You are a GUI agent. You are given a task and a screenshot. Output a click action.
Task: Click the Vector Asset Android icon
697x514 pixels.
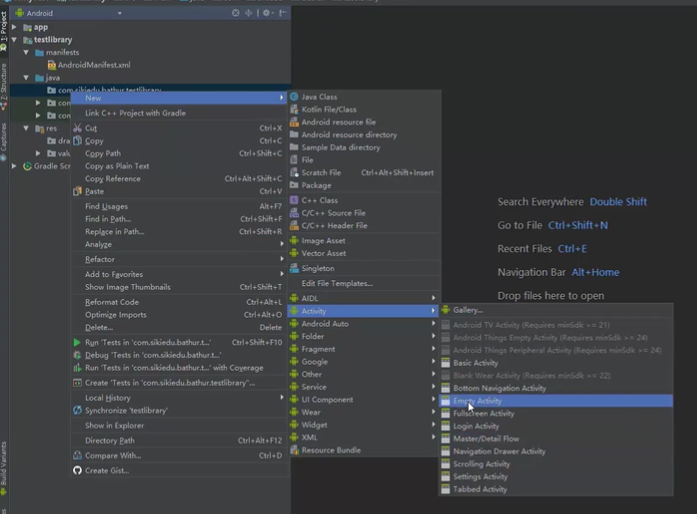tap(294, 253)
